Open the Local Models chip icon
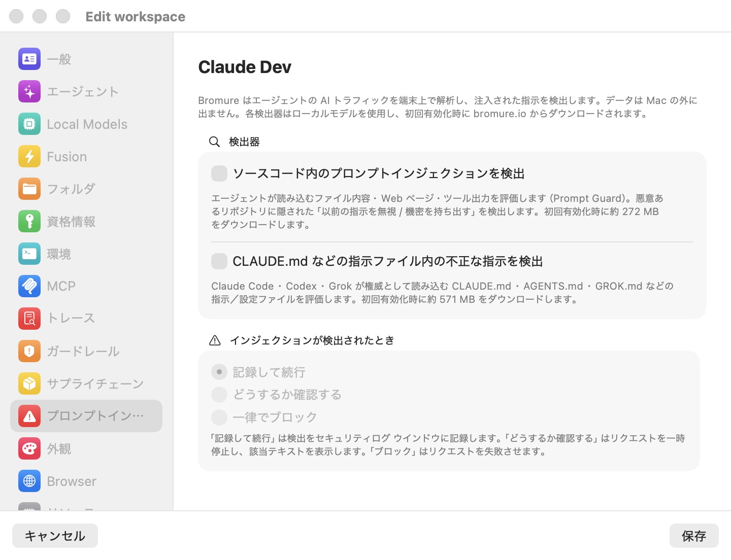731x560 pixels. point(29,124)
